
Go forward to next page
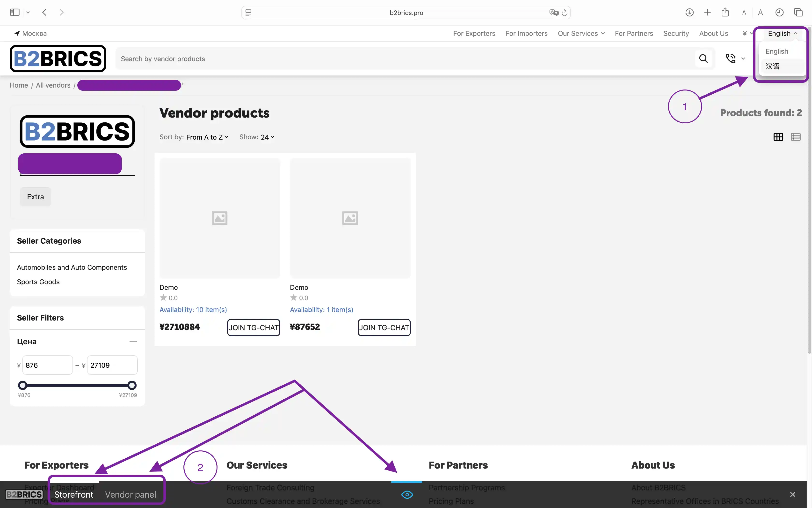61,12
